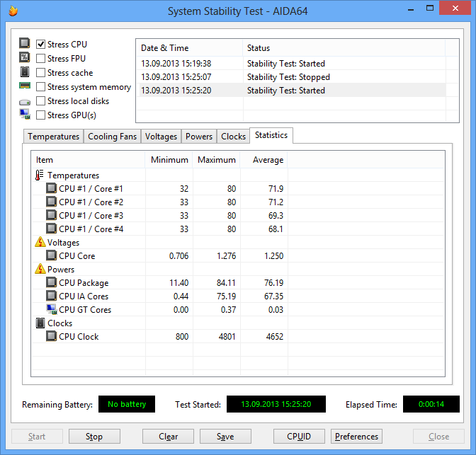Enable the Stress local disks checkbox
This screenshot has width=476, height=455.
pos(40,100)
